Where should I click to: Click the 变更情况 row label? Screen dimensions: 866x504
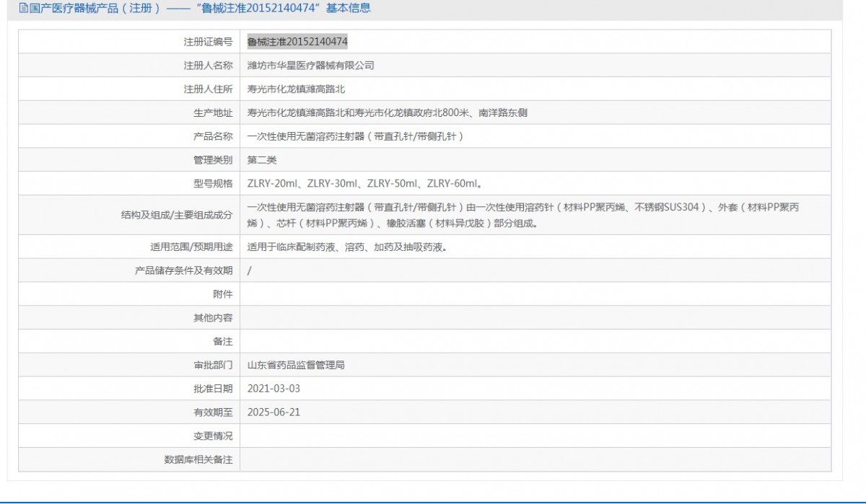point(213,436)
